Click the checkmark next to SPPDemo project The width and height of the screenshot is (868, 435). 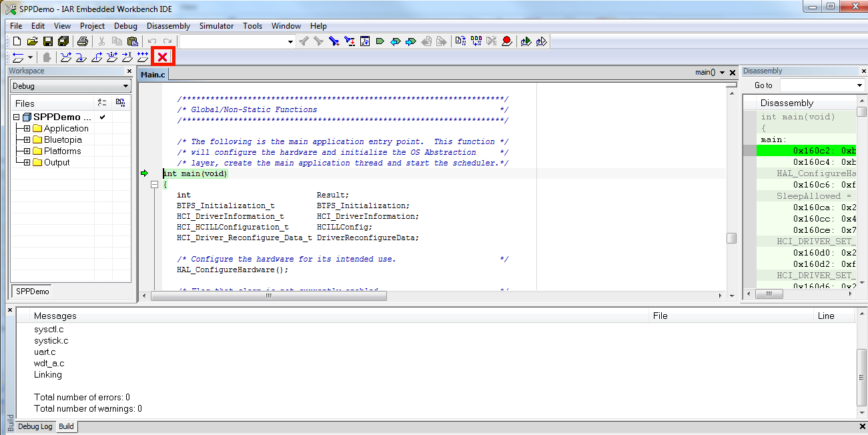coord(103,117)
